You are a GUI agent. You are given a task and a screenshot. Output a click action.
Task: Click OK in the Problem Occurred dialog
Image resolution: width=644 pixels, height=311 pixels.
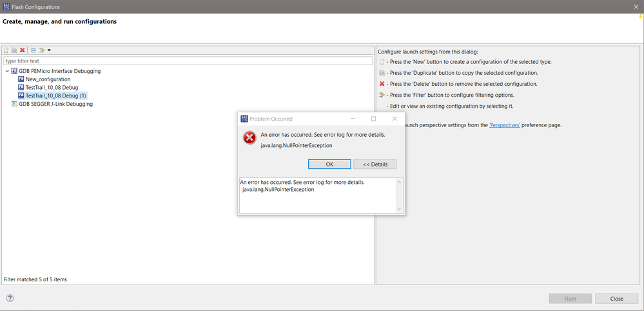[x=329, y=164]
